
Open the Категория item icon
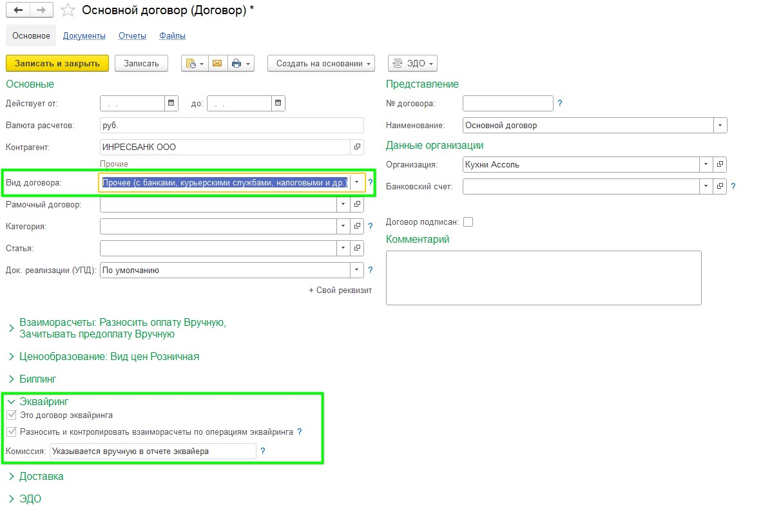pos(357,227)
